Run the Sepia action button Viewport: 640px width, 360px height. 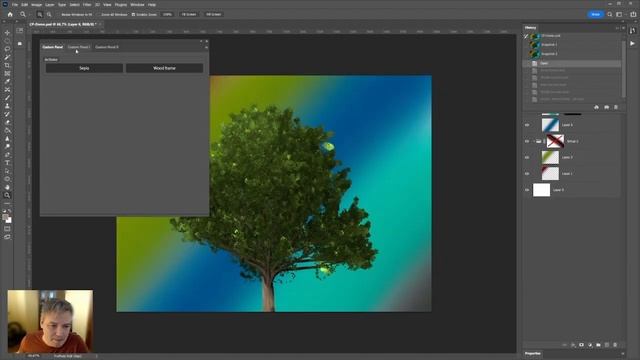(x=84, y=68)
